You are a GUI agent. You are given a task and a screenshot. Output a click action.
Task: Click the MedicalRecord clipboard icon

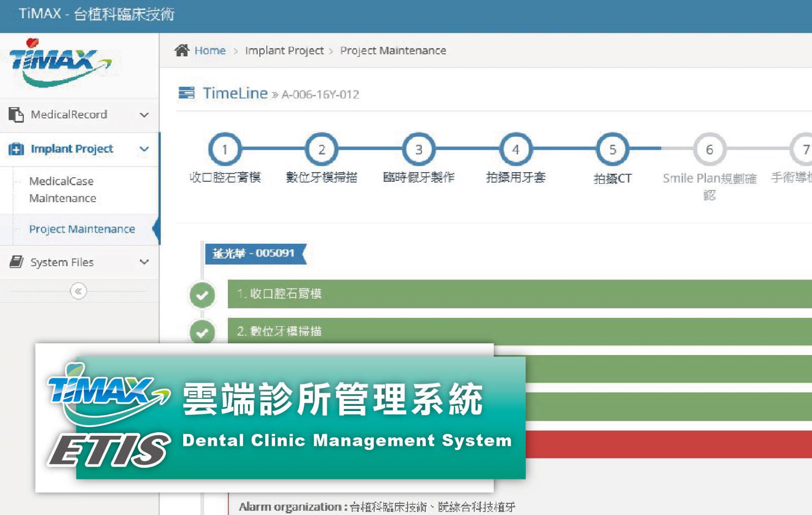[16, 115]
